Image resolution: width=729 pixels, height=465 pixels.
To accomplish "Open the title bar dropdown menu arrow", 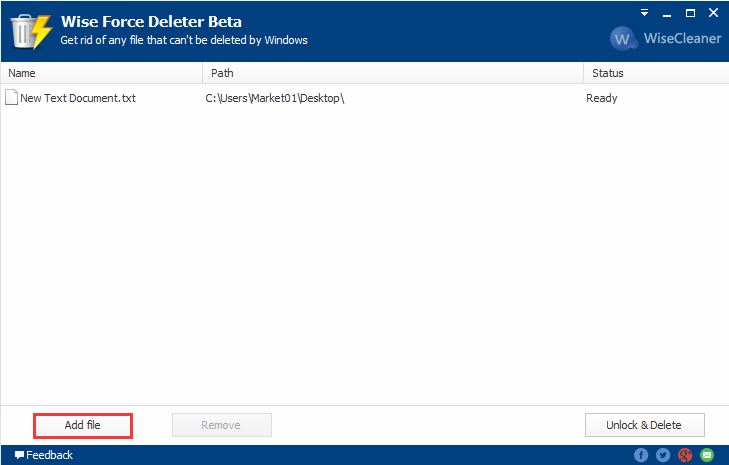I will (644, 13).
